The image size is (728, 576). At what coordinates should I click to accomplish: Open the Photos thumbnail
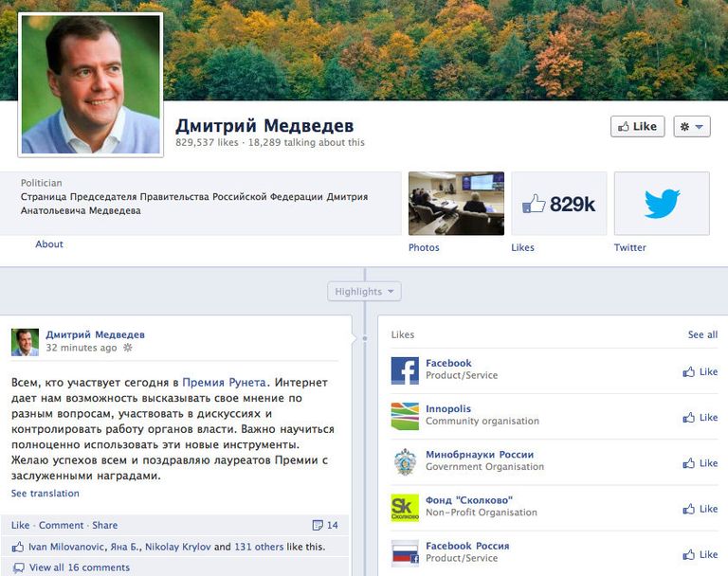(456, 204)
